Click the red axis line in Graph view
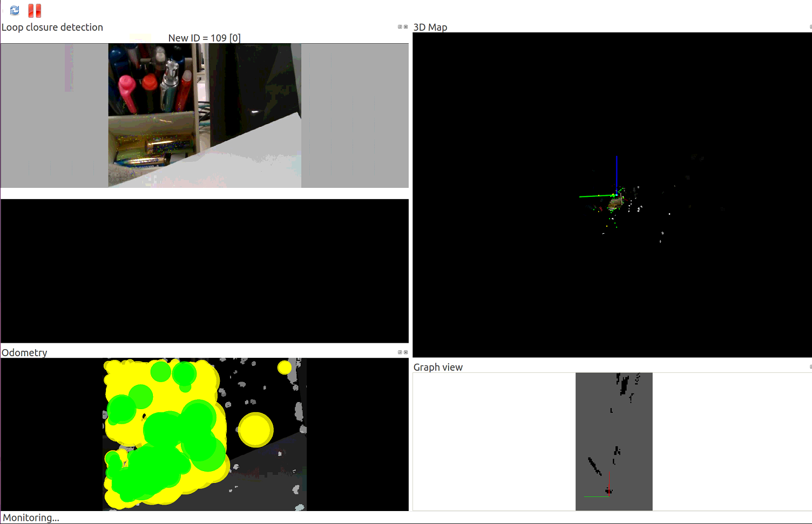Screen dimensions: 812x524 [x=609, y=479]
